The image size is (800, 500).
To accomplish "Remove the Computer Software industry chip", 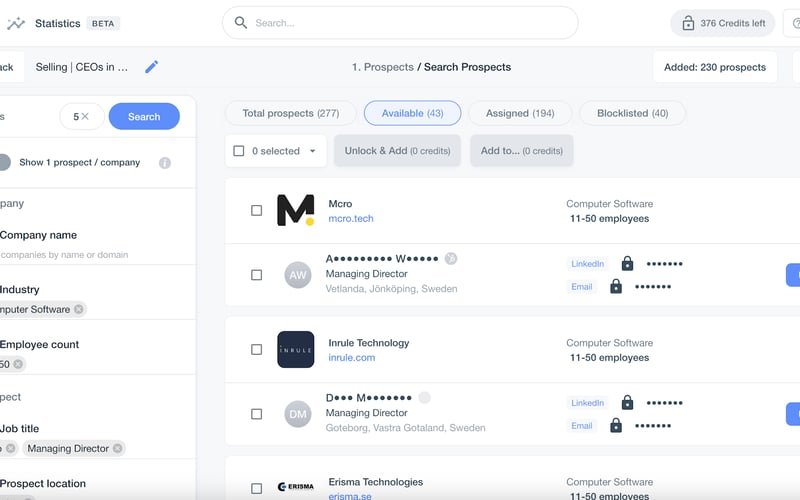I will pos(79,309).
